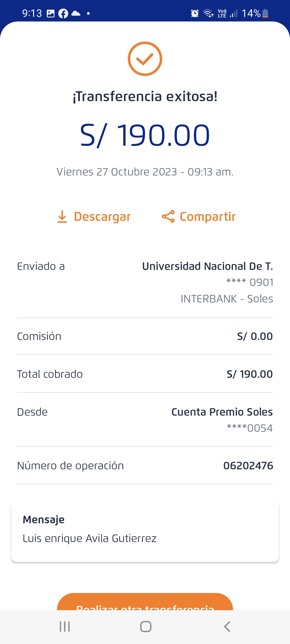Viewport: 290px width, 644px height.
Task: Tap the cloud notification icon
Action: 76,13
